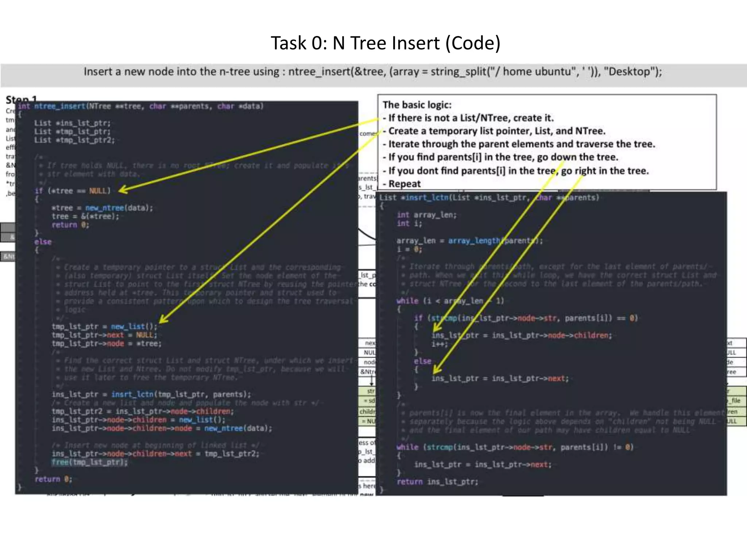
Task: Click the highlighted "free(tmp_lst_ptr);" line
Action: coord(90,462)
